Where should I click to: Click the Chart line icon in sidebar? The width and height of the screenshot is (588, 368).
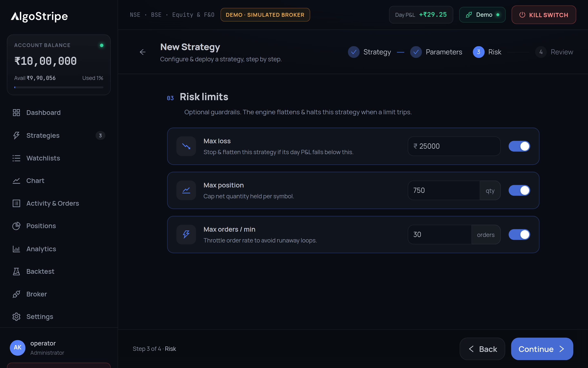pyautogui.click(x=16, y=181)
